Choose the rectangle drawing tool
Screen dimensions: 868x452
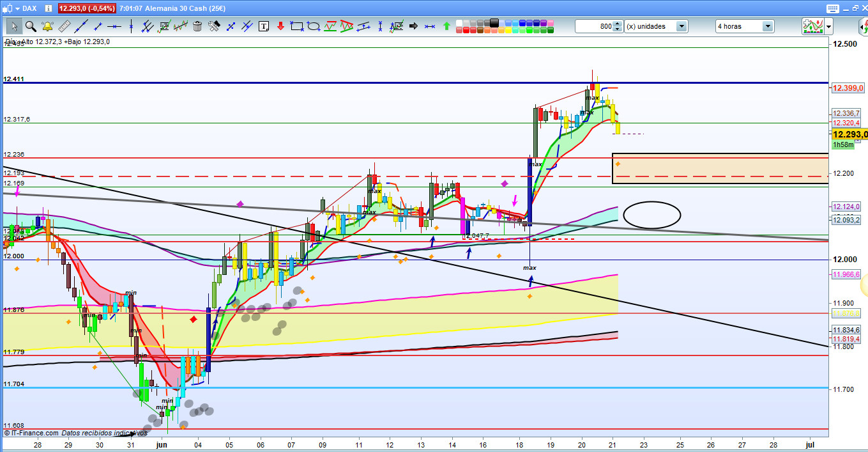click(296, 26)
